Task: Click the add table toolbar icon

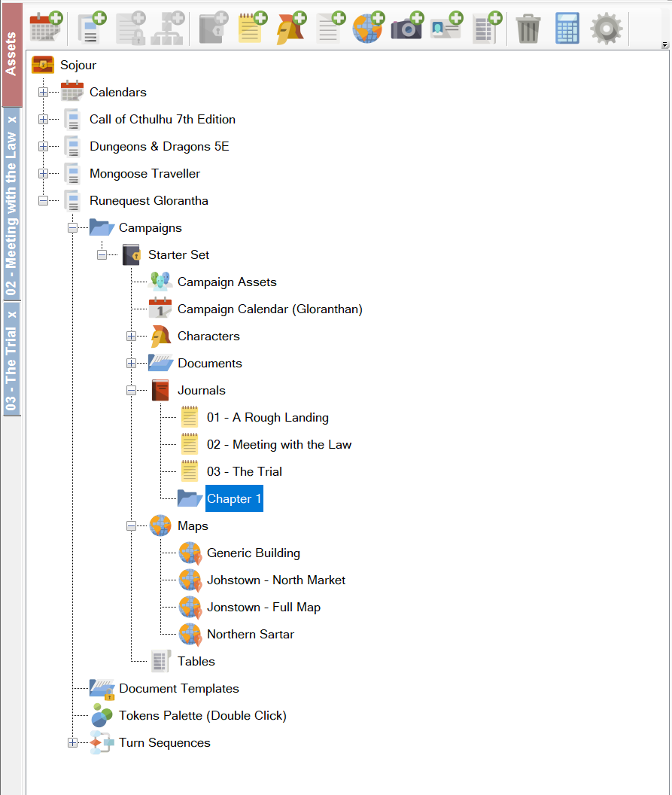Action: [486, 28]
